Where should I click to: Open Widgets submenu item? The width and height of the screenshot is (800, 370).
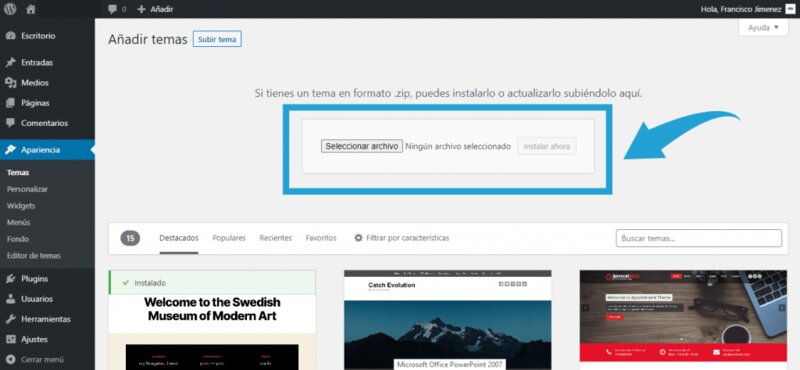[21, 206]
